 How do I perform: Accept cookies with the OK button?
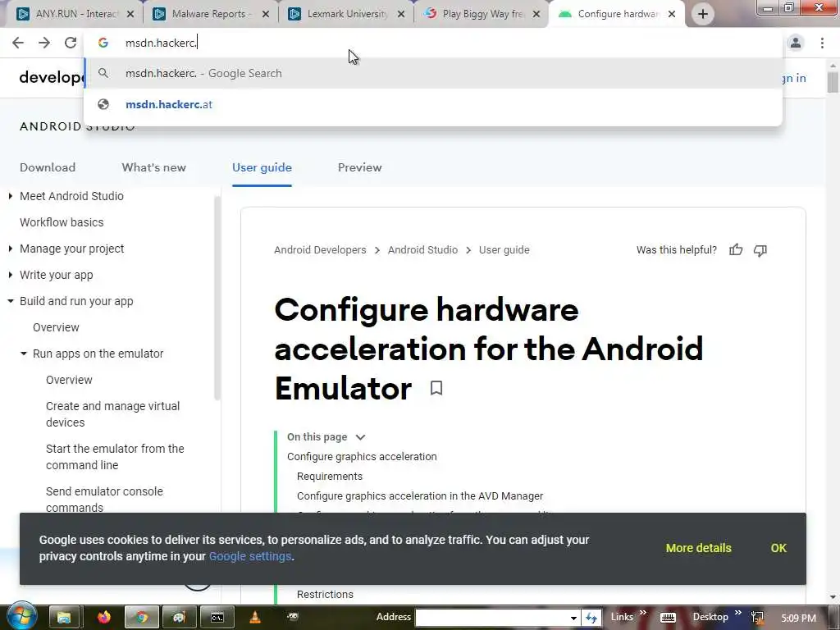tap(778, 548)
